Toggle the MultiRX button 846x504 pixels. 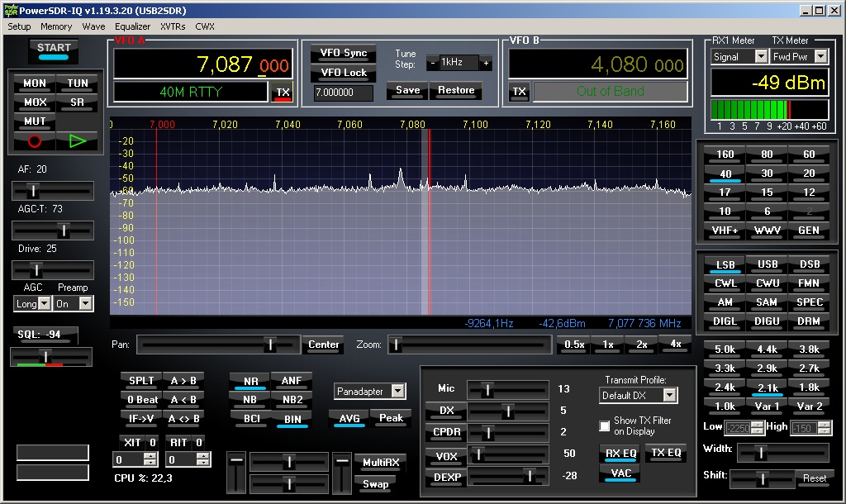380,463
